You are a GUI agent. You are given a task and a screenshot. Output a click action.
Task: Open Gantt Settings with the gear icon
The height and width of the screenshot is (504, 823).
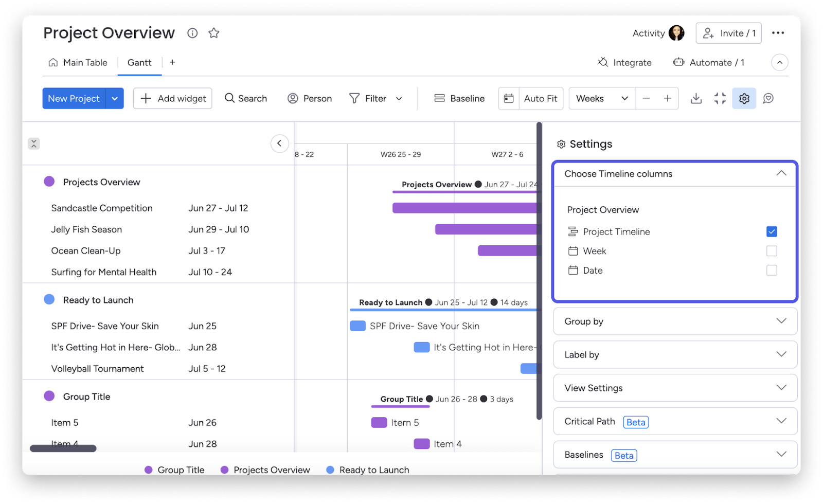click(744, 98)
